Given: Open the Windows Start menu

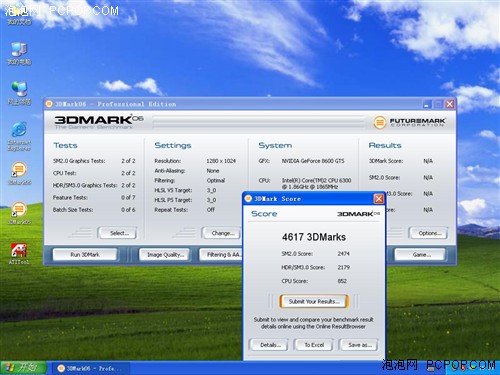Looking at the screenshot, I should [23, 368].
